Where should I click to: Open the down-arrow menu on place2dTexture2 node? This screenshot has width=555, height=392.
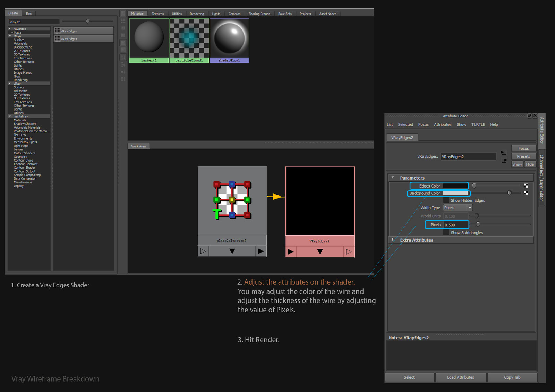pos(232,251)
